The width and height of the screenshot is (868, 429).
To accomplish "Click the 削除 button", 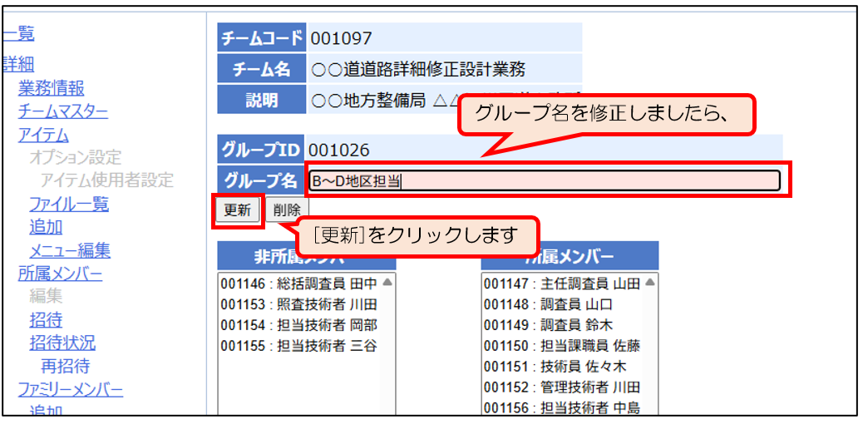I will point(287,210).
